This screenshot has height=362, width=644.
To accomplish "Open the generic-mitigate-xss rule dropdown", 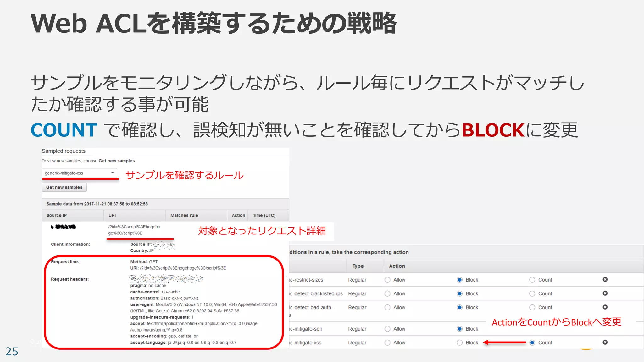I will (x=79, y=173).
